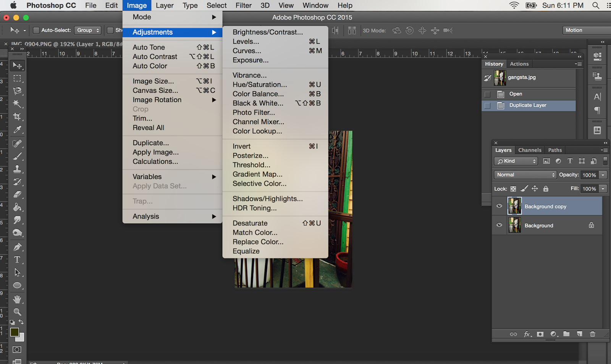Create a new group folder in Layers
The height and width of the screenshot is (364, 611).
click(x=566, y=334)
